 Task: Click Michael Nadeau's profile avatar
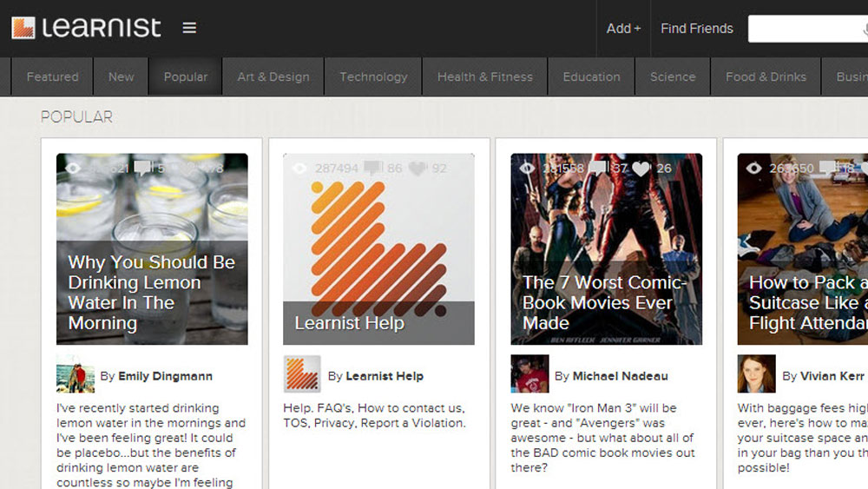coord(529,374)
